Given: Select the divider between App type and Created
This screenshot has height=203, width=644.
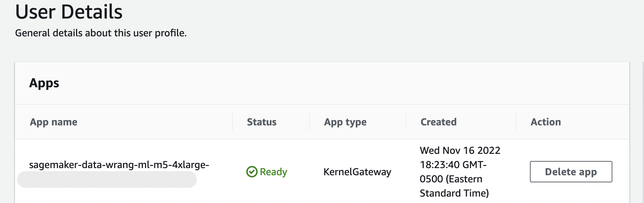Looking at the screenshot, I should [406, 122].
